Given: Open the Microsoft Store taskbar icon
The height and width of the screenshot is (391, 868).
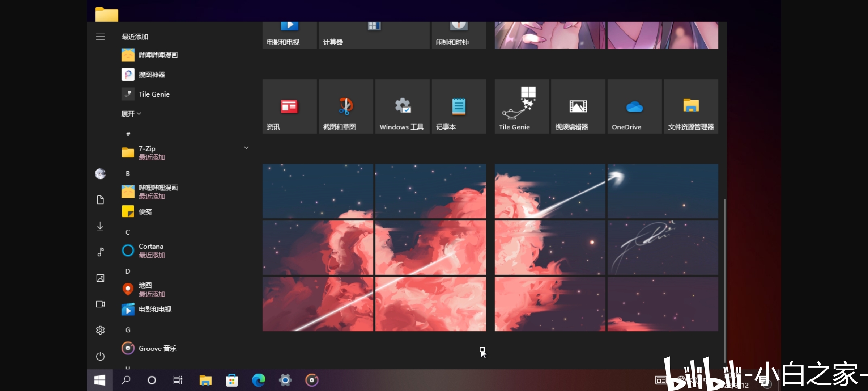Looking at the screenshot, I should coord(232,380).
